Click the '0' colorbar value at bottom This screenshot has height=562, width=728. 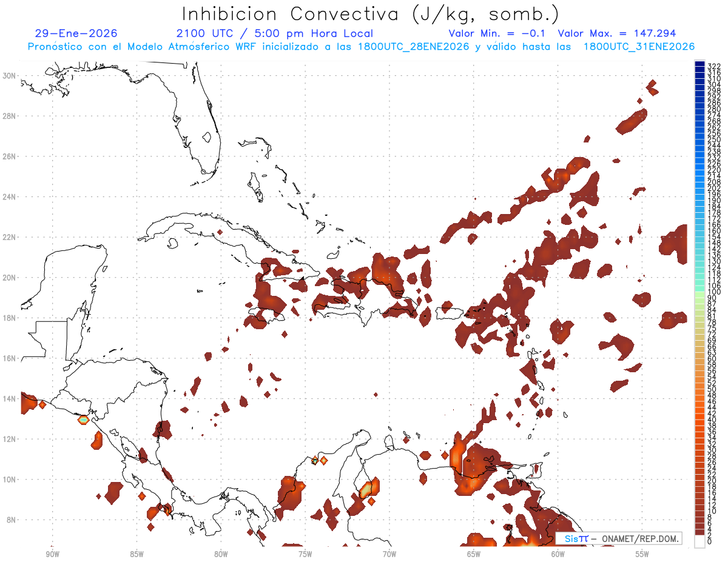[x=710, y=541]
